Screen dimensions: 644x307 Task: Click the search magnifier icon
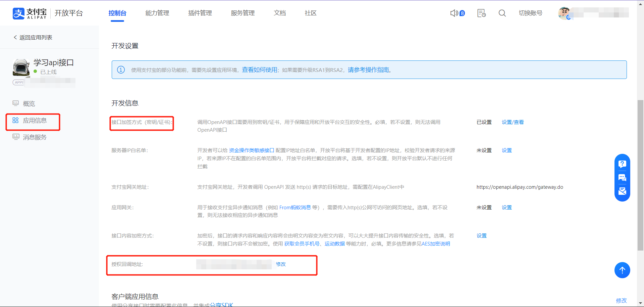tap(502, 13)
